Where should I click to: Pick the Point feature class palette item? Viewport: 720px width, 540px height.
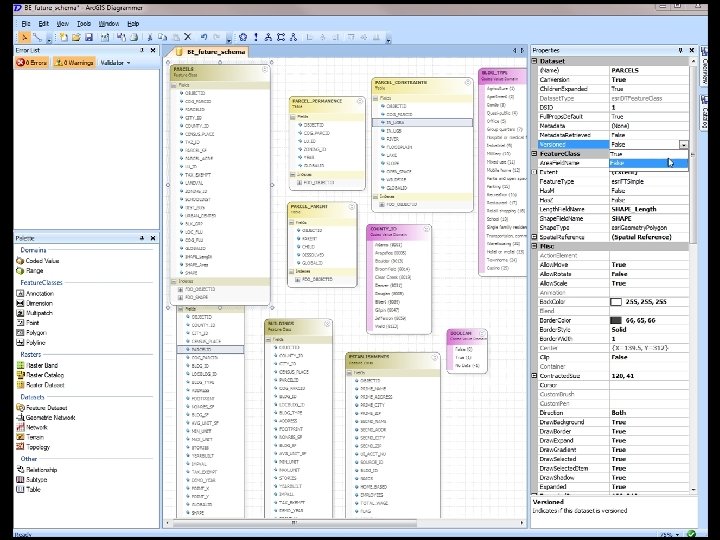28,323
